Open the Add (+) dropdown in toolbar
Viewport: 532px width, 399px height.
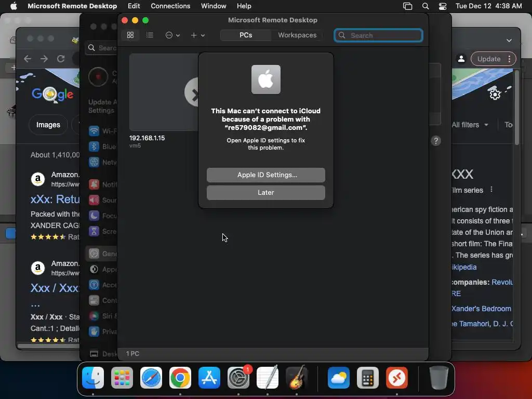(x=197, y=35)
